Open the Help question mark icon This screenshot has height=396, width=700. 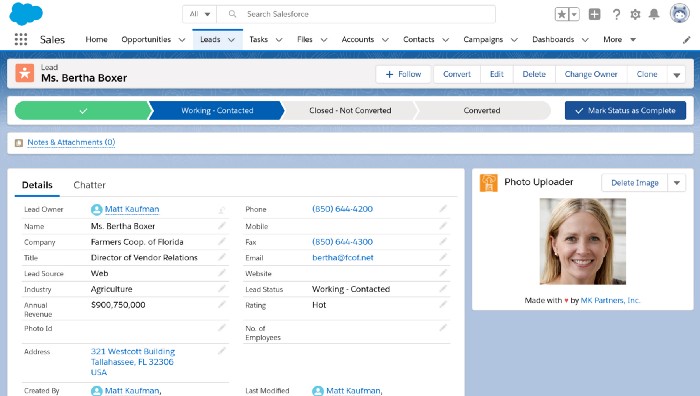(x=616, y=14)
